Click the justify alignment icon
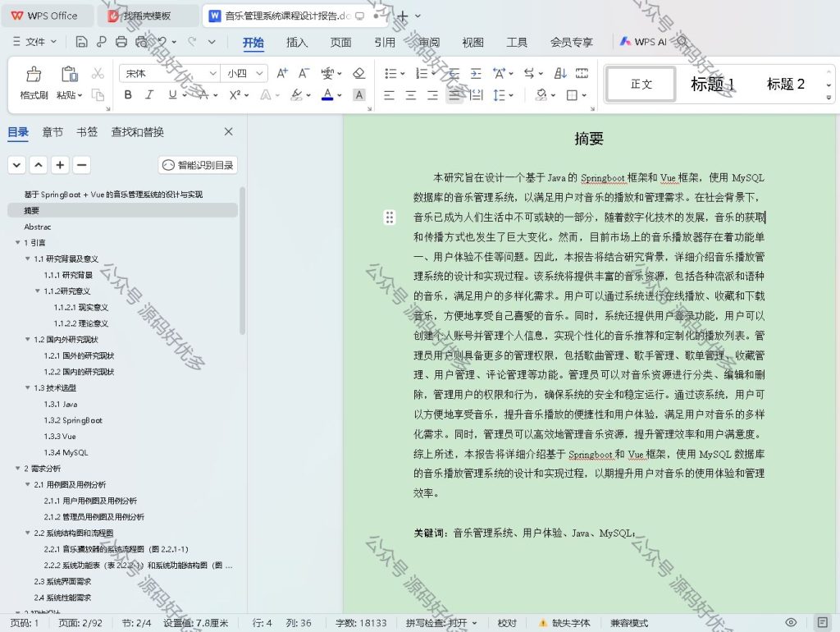 point(454,95)
